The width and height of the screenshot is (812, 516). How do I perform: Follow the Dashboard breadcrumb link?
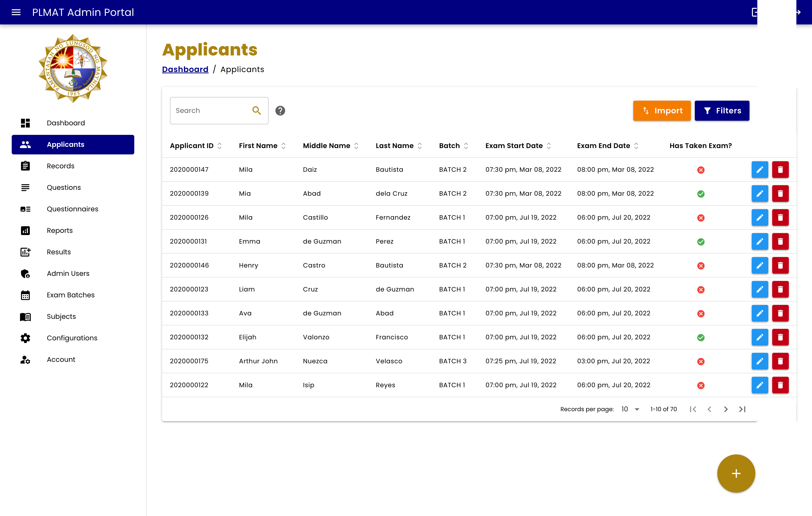point(185,70)
